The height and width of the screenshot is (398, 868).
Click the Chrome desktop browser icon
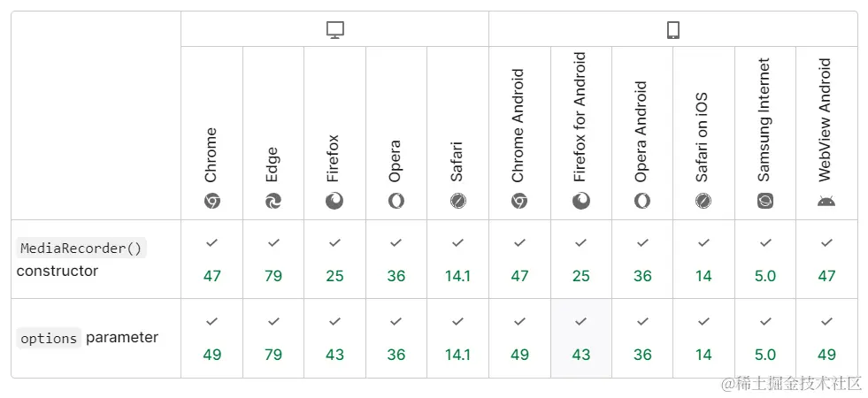point(211,201)
